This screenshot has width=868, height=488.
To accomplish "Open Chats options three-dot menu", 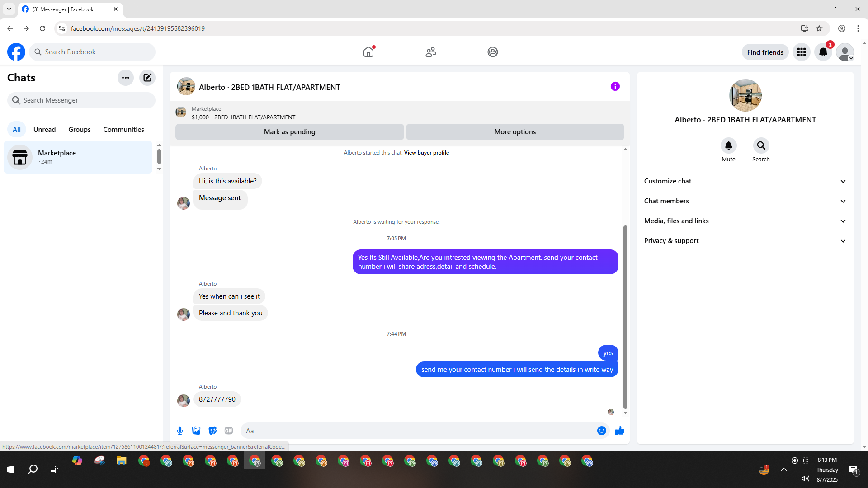I will (126, 78).
